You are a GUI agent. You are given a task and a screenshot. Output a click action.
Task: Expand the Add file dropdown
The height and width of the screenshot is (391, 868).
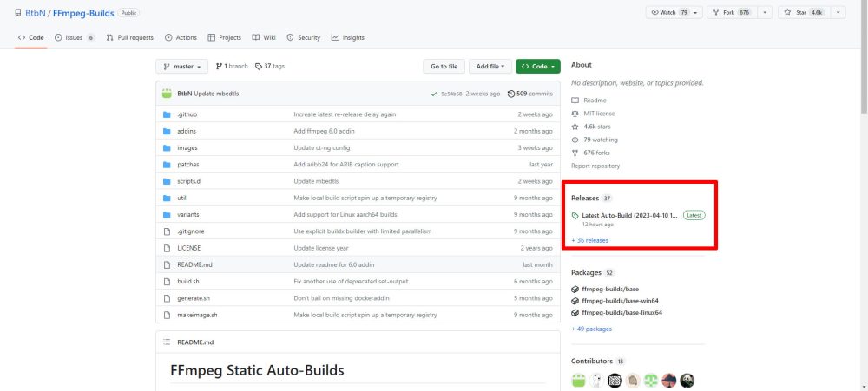pyautogui.click(x=490, y=67)
